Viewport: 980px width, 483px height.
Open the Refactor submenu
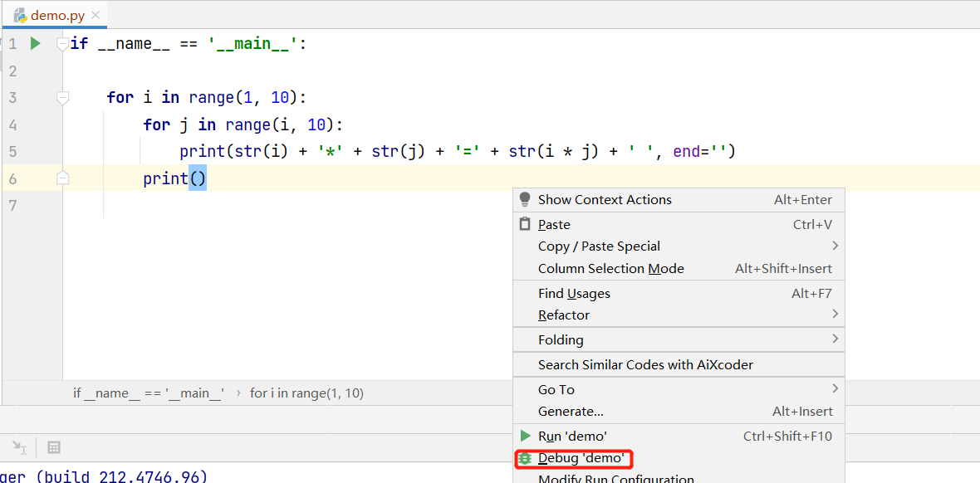[x=835, y=315]
